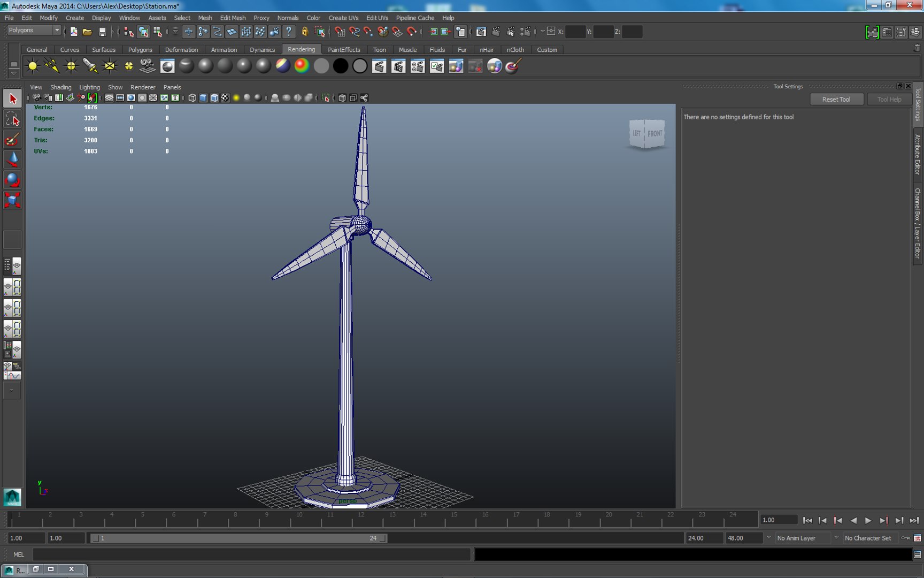Click the ramp shader rainbow sphere icon
The width and height of the screenshot is (924, 578).
point(302,66)
